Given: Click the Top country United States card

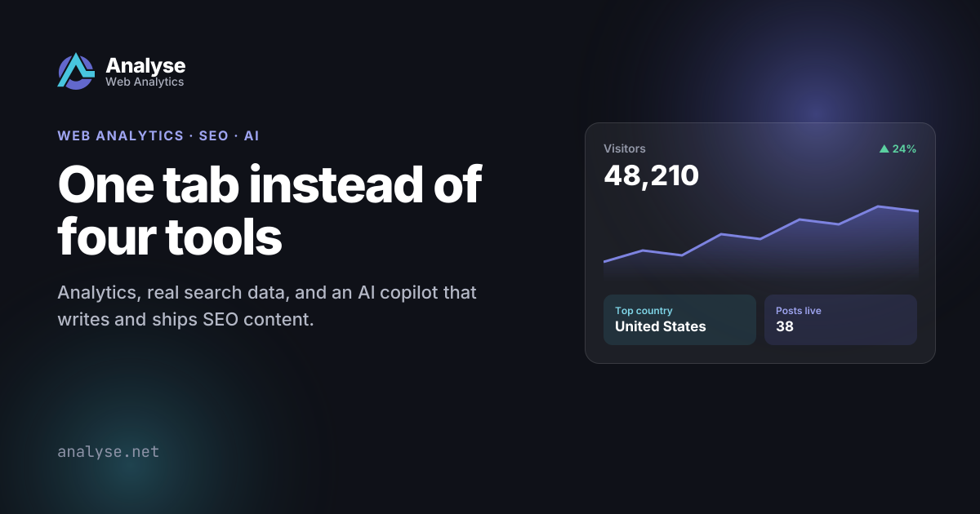Looking at the screenshot, I should [x=679, y=320].
